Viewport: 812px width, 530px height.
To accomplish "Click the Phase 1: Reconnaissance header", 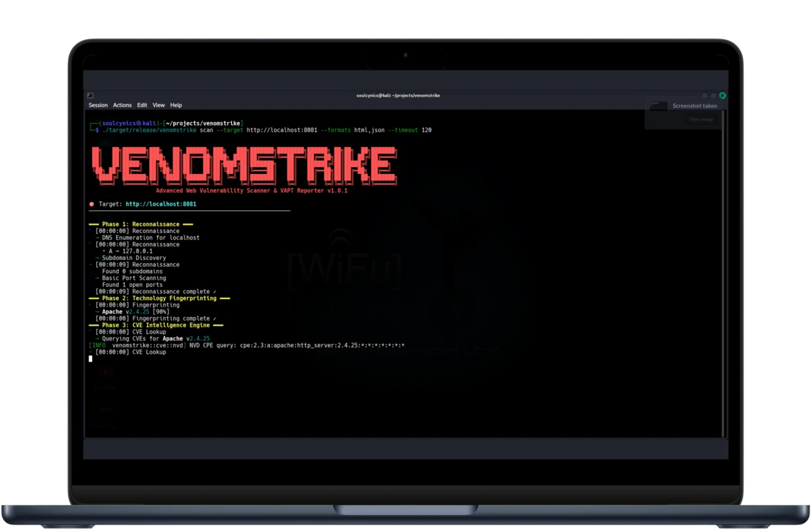I will [141, 224].
